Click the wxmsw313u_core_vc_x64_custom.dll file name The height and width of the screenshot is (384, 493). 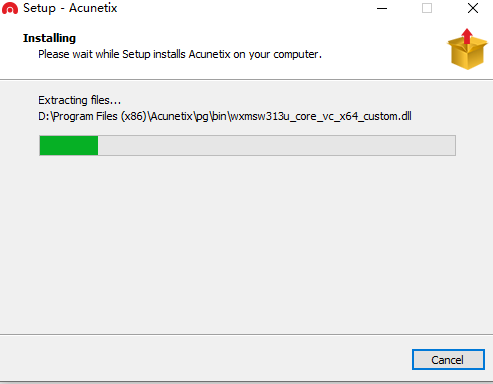click(x=321, y=116)
